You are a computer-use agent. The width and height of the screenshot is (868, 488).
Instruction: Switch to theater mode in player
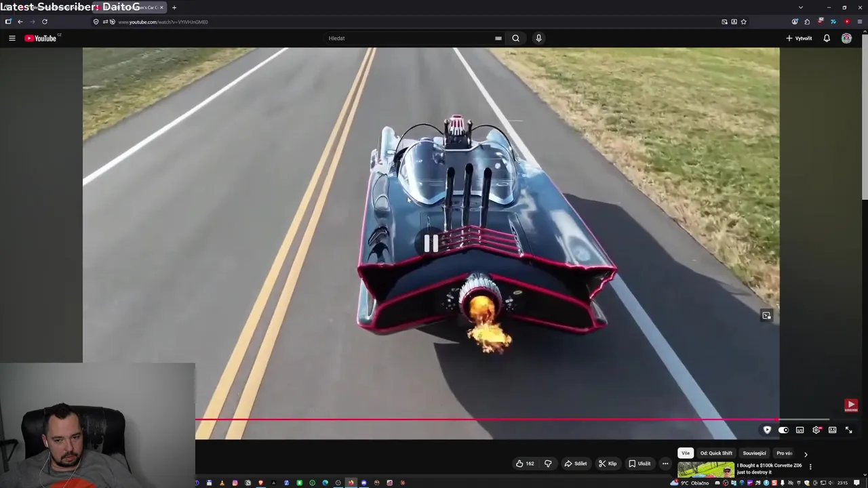[x=833, y=430]
